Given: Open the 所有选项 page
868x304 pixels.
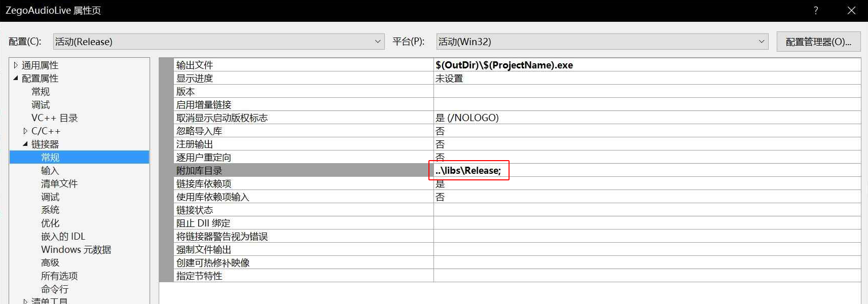Looking at the screenshot, I should (59, 276).
